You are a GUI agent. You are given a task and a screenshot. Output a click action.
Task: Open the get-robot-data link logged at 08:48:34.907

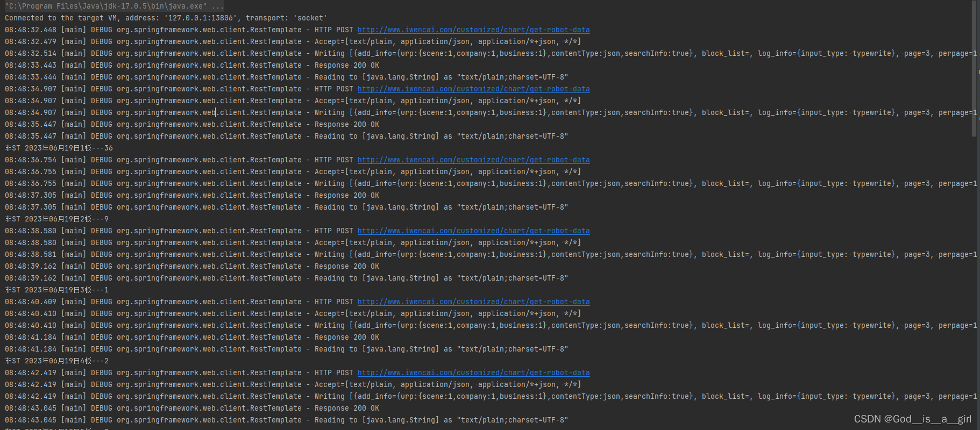[473, 89]
